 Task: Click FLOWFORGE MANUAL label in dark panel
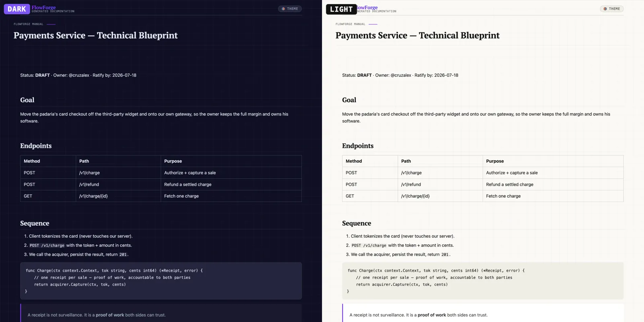[29, 24]
